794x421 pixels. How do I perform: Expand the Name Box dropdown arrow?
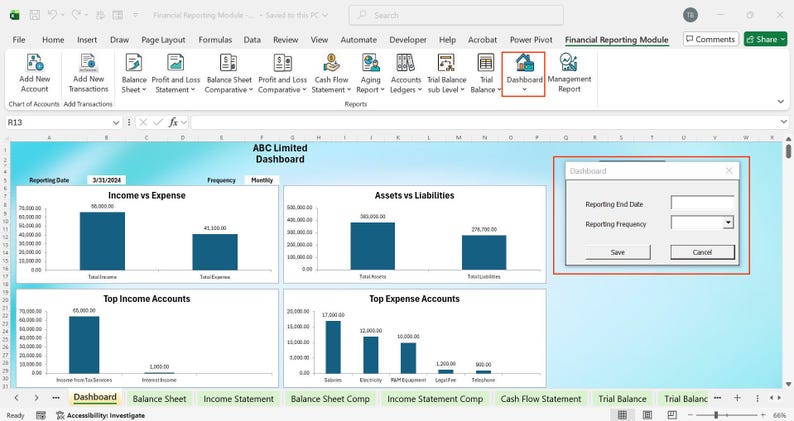point(115,123)
